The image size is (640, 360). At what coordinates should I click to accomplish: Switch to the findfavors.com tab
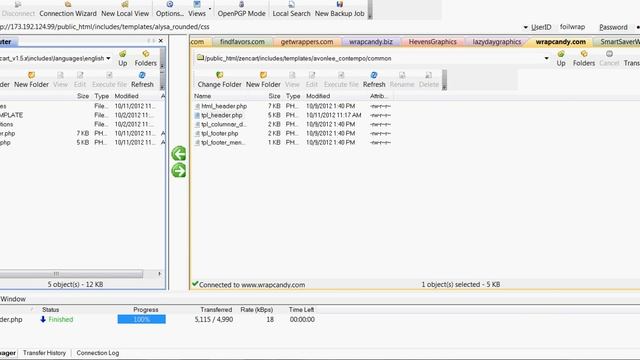(242, 42)
